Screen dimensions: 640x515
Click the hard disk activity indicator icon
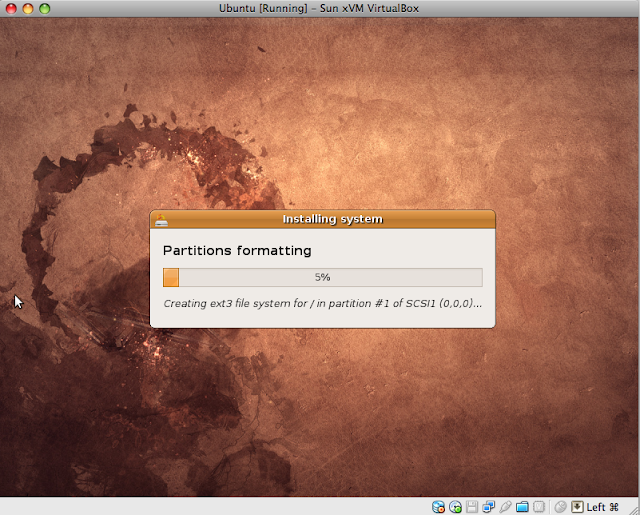tap(438, 507)
